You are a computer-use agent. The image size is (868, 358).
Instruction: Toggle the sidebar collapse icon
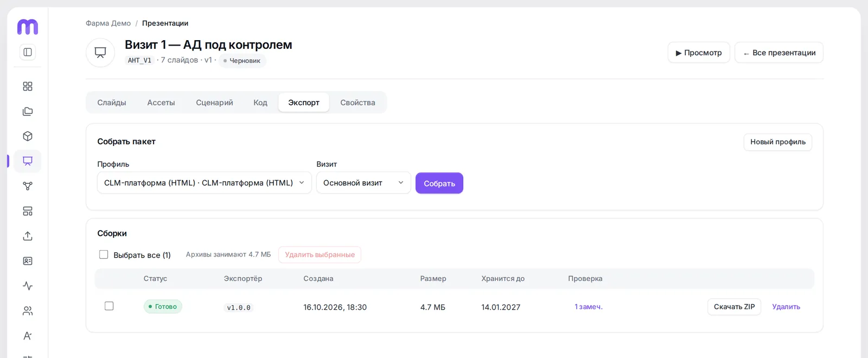tap(28, 52)
